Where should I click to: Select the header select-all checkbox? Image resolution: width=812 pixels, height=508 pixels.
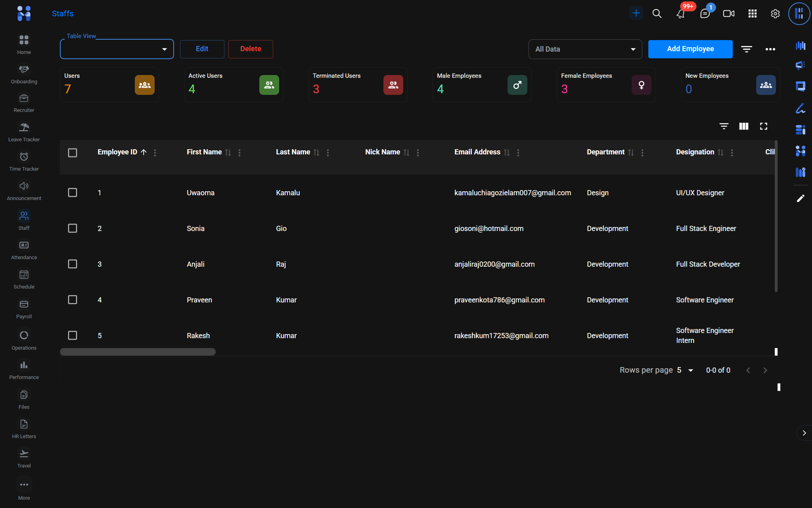pyautogui.click(x=73, y=153)
